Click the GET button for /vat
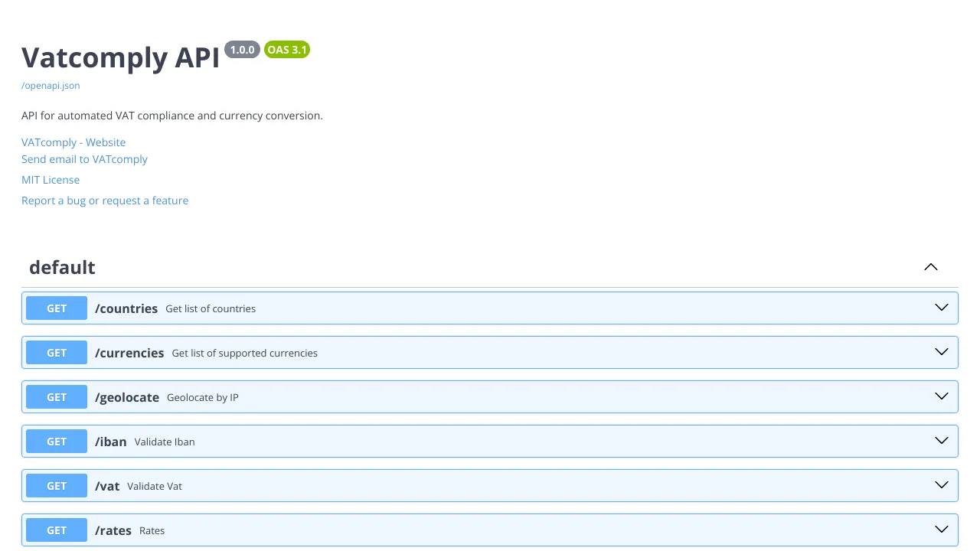 (x=57, y=486)
